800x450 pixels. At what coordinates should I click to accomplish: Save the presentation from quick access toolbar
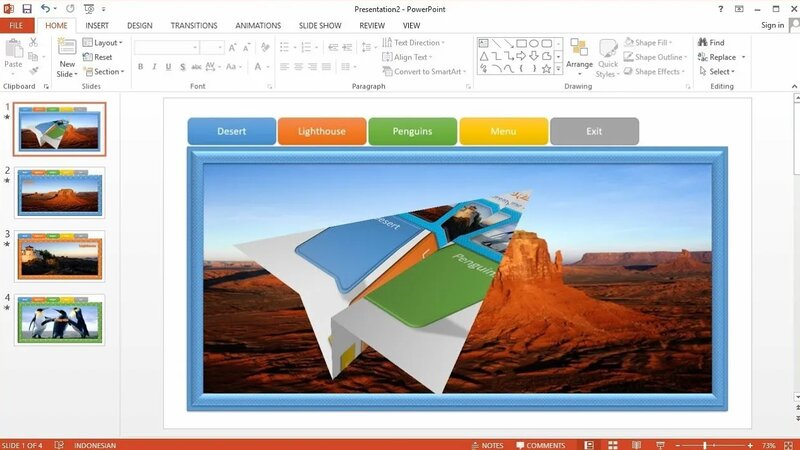click(27, 9)
